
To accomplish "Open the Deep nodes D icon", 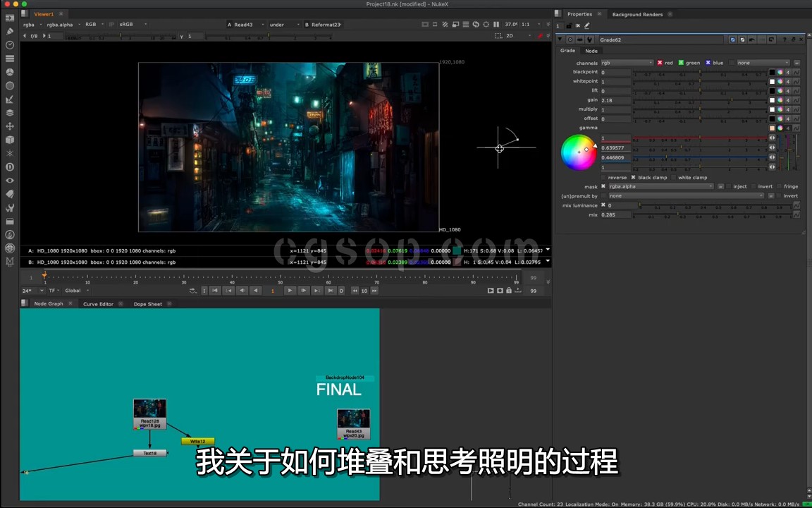I will pos(9,167).
